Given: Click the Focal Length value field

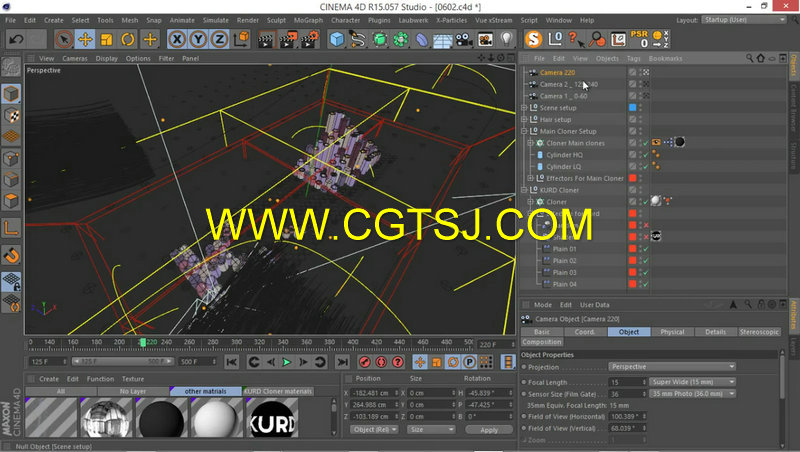Looking at the screenshot, I should pos(627,382).
